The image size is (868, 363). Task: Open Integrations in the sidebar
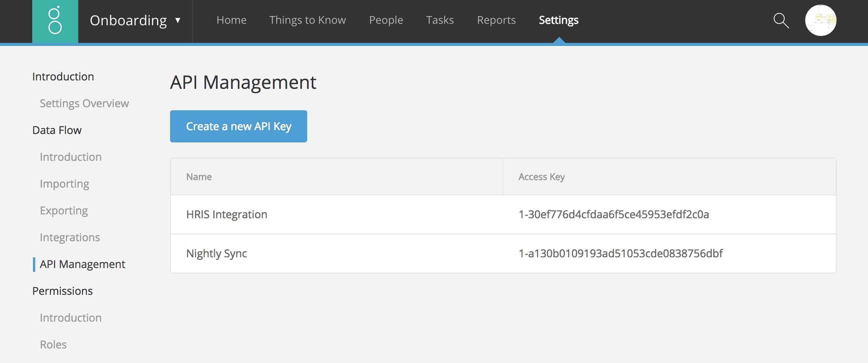tap(70, 237)
